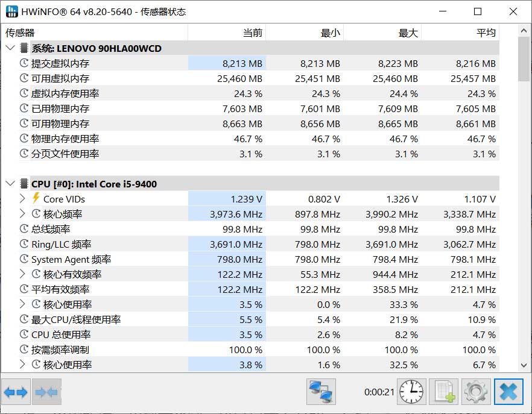The height and width of the screenshot is (414, 532).
Task: Click the scrollbar up arrow
Action: (x=524, y=31)
